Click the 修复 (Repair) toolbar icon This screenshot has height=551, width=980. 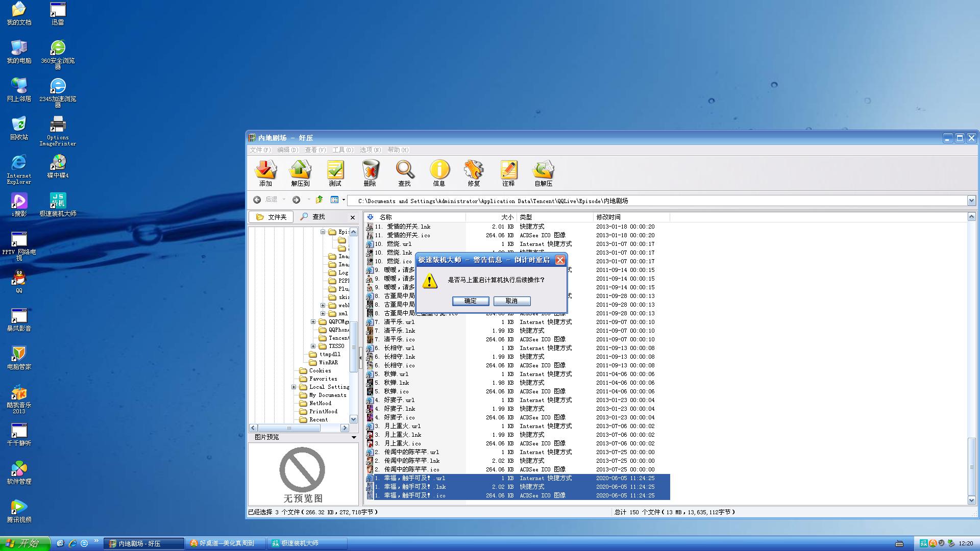(474, 172)
